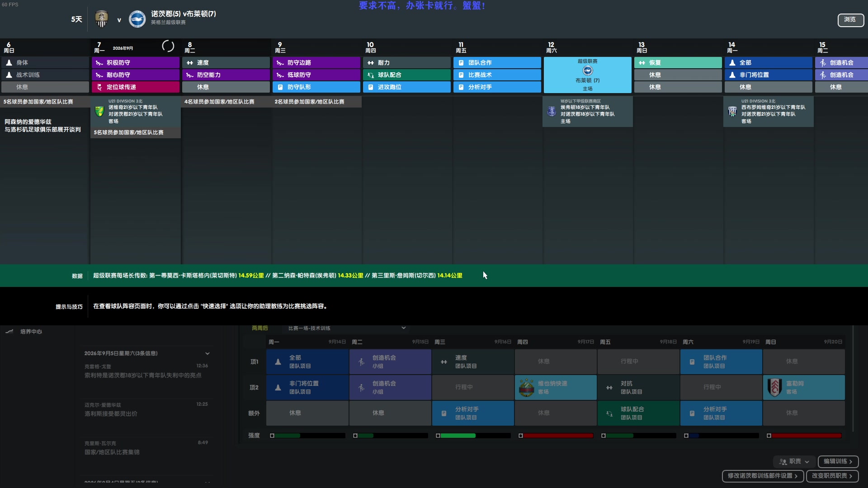Click the chevron on 改变职员职责 button
Viewport: 868px width, 488px height.
point(851,476)
